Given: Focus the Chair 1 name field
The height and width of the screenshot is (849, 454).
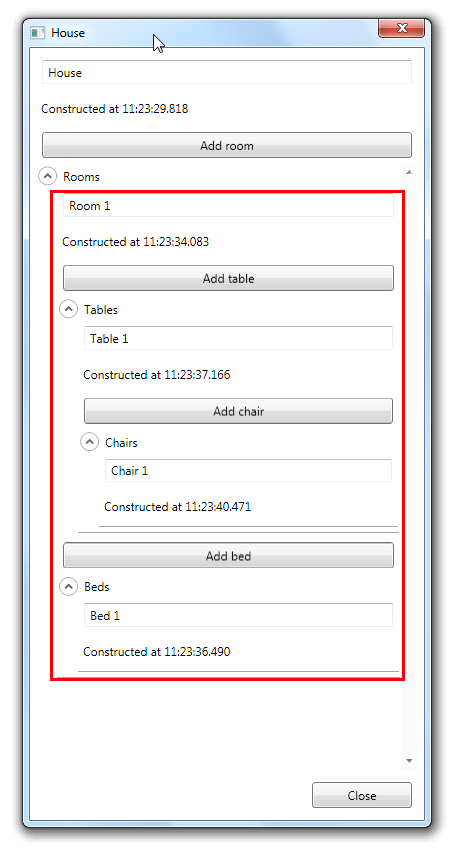Looking at the screenshot, I should click(248, 471).
